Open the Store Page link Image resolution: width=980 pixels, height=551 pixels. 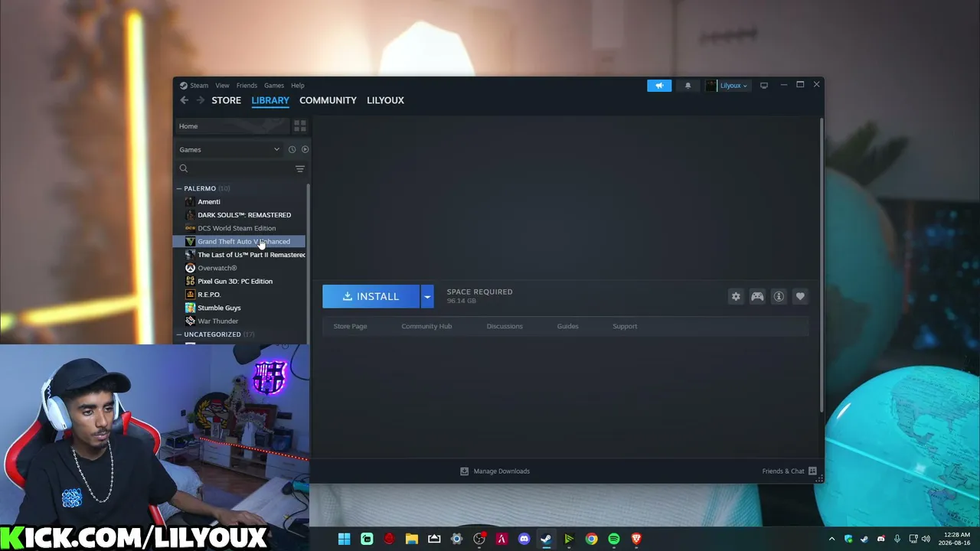pos(350,326)
